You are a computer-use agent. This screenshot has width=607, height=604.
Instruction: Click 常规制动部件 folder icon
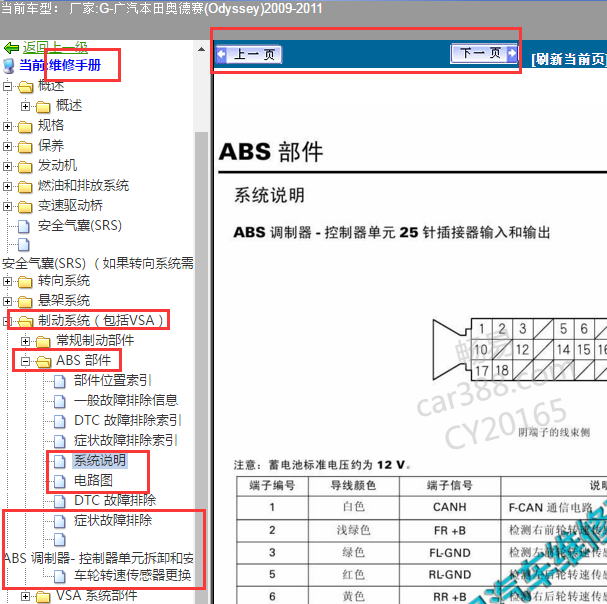[43, 342]
